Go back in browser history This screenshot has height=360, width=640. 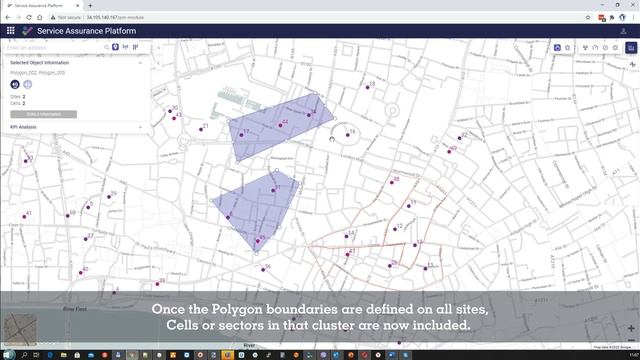point(8,17)
